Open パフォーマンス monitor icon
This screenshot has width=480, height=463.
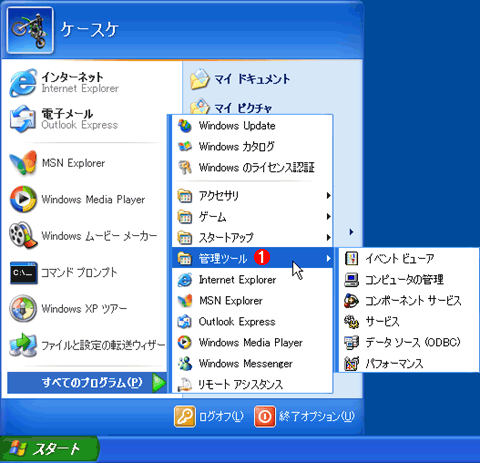coord(351,363)
